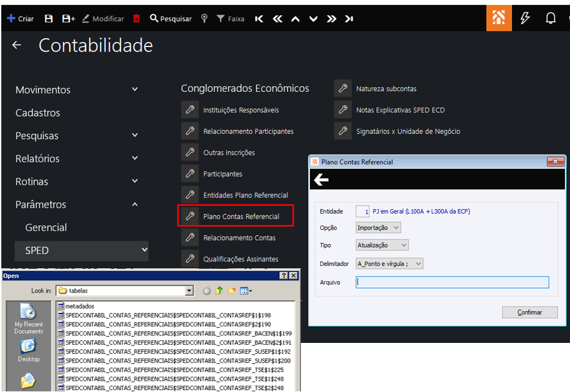570x392 pixels.
Task: Click the previous record up arrow
Action: point(296,19)
